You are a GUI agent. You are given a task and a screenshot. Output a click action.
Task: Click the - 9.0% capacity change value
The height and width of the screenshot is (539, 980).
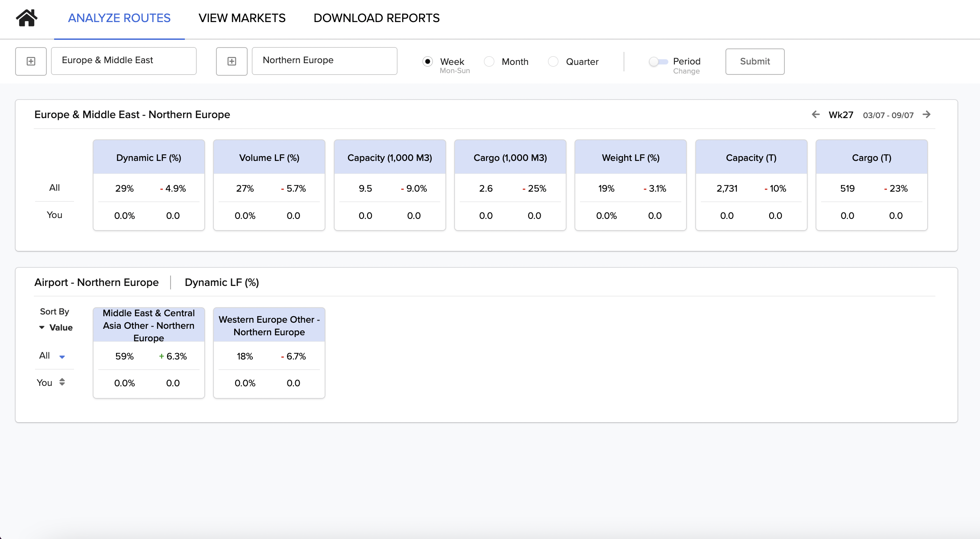click(414, 189)
